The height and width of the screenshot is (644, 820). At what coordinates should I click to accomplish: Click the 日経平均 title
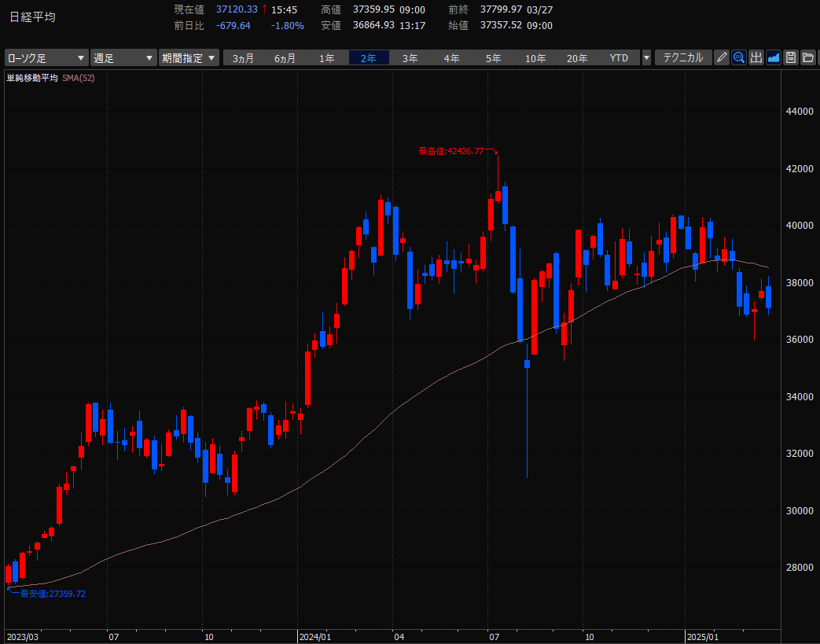pos(32,17)
